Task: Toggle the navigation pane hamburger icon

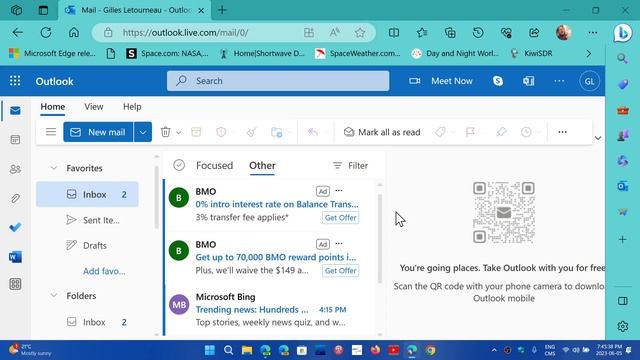Action: [x=51, y=132]
